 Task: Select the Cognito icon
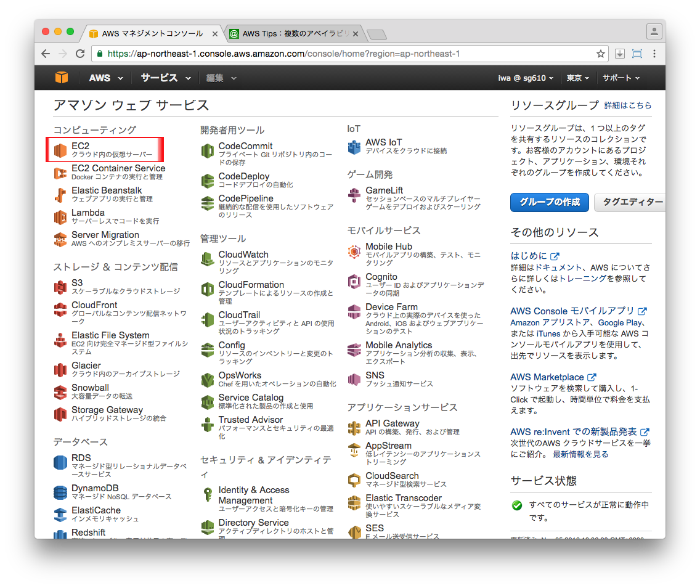coord(354,281)
